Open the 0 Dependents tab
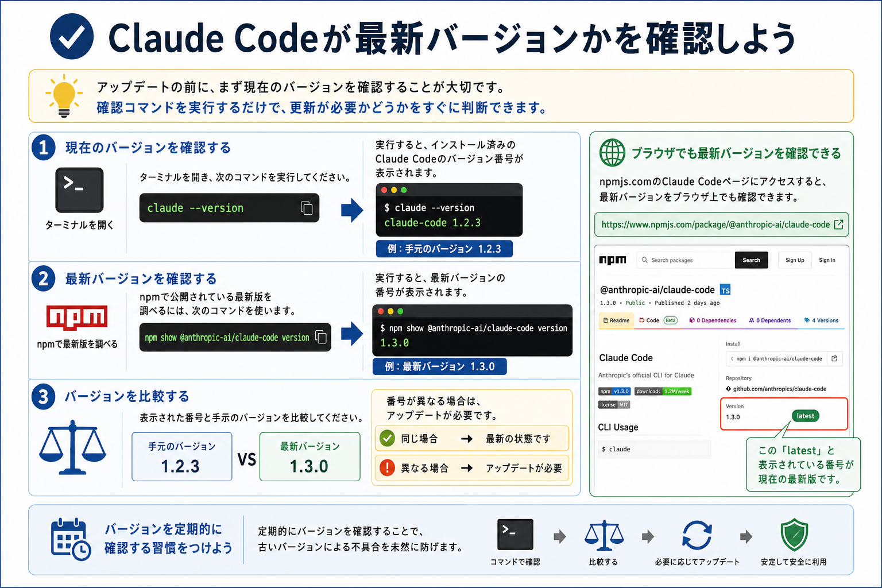882x588 pixels. pos(770,320)
